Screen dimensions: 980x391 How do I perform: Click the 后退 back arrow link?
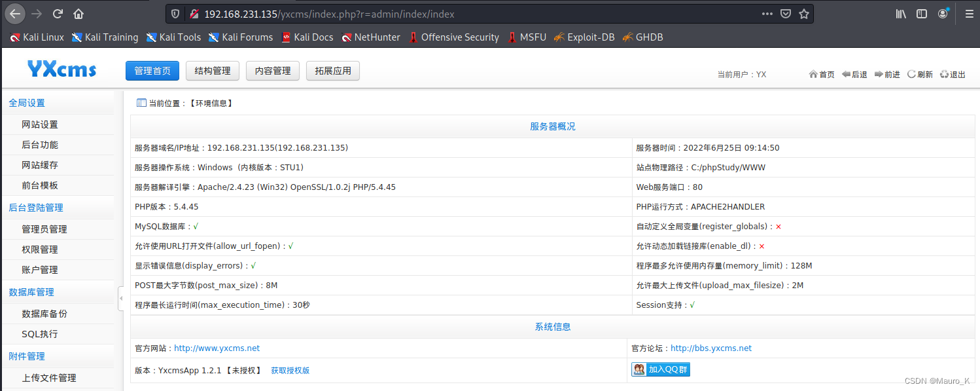(854, 74)
